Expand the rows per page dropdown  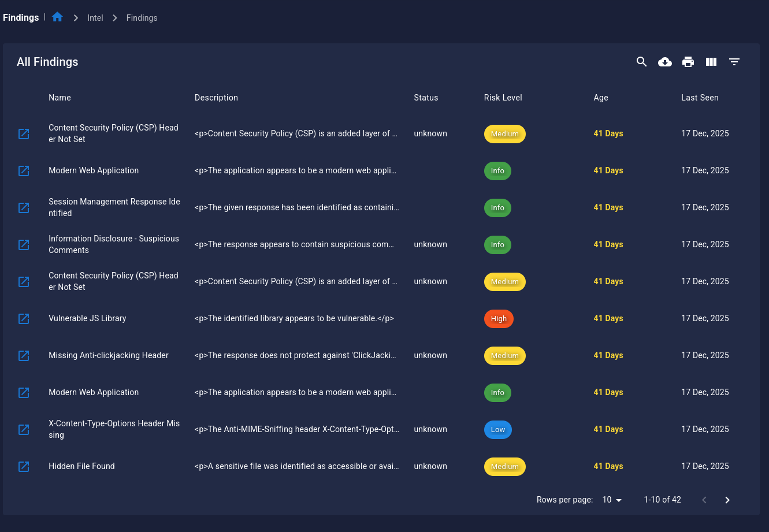pyautogui.click(x=612, y=500)
